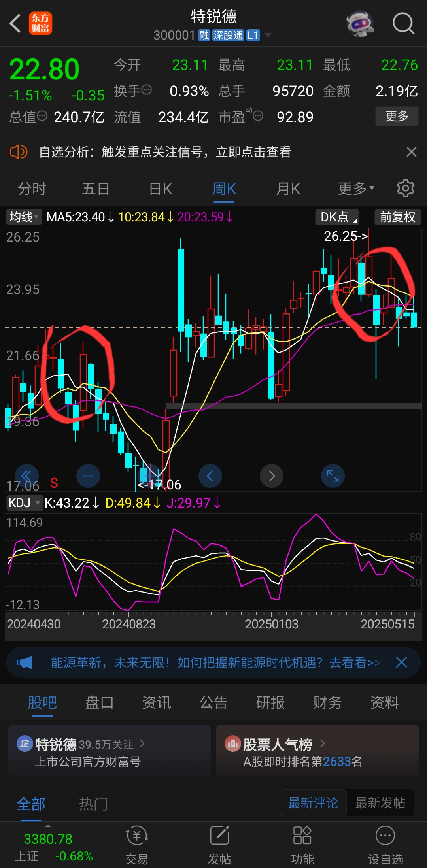Switch to the 月K chart tab
This screenshot has height=868, width=427.
(288, 189)
